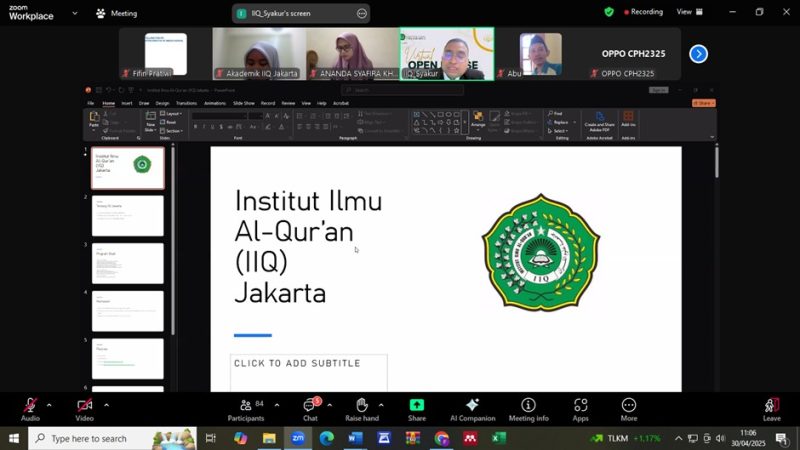Select Akademik IIQ Jakarta video tile
The height and width of the screenshot is (450, 800).
click(x=259, y=54)
